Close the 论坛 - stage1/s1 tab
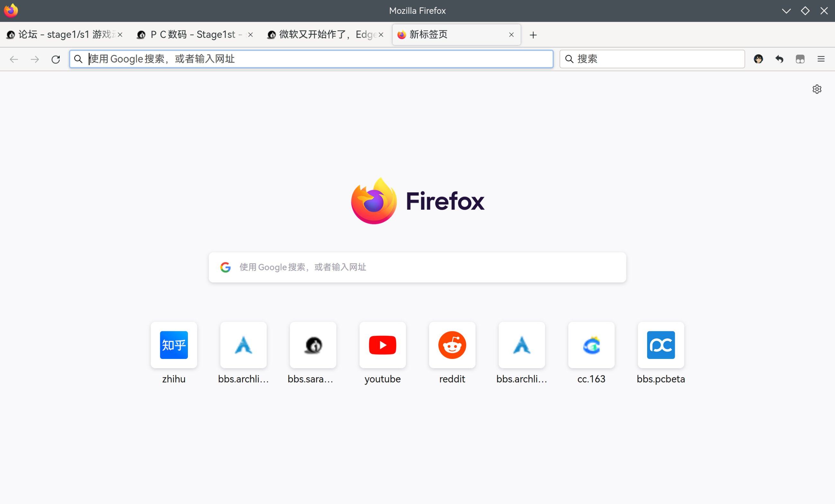The height and width of the screenshot is (504, 835). click(x=120, y=35)
